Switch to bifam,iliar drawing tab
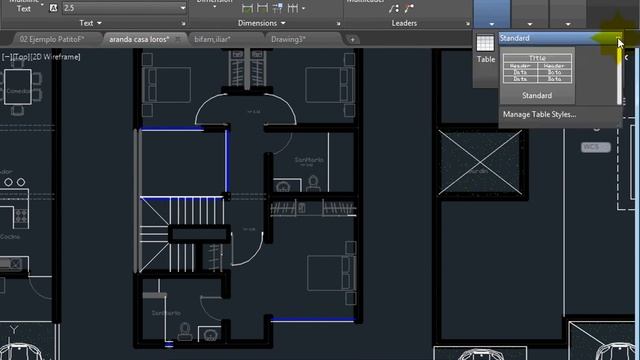 [x=212, y=40]
